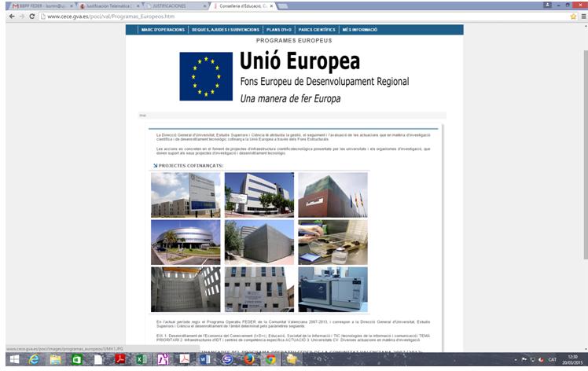Screen dimensions: 588x371
Task: Open the Action Center flag tray icon
Action: 524,360
